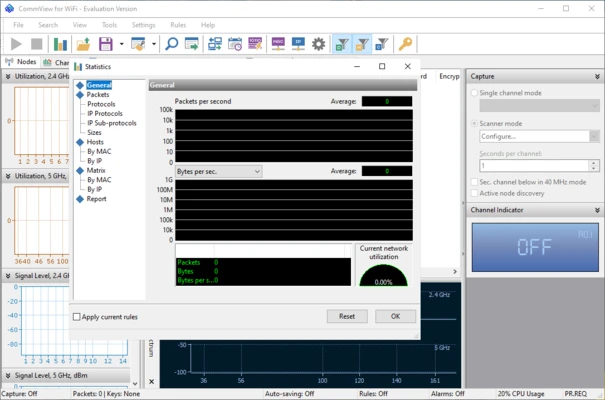Viewport: 605px width, 400px height.
Task: Enable Active node discovery checkbox
Action: pos(475,193)
